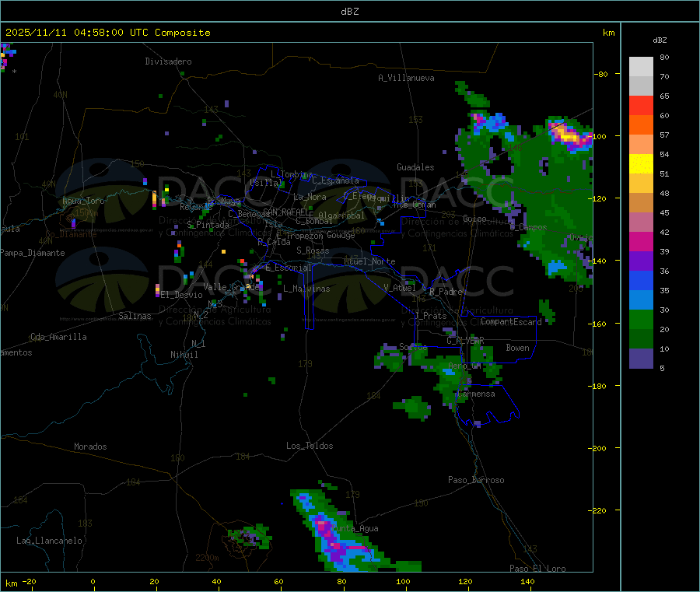
Task: Click the y-axis tick label -160
Action: 598,324
